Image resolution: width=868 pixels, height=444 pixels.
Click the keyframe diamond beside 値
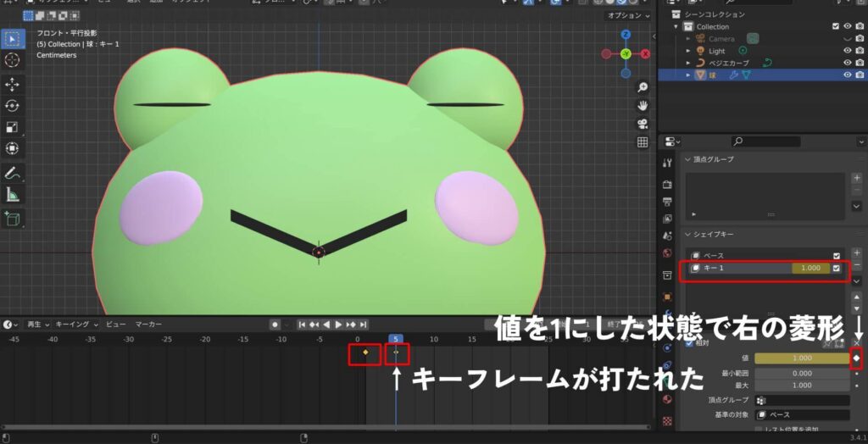(856, 358)
